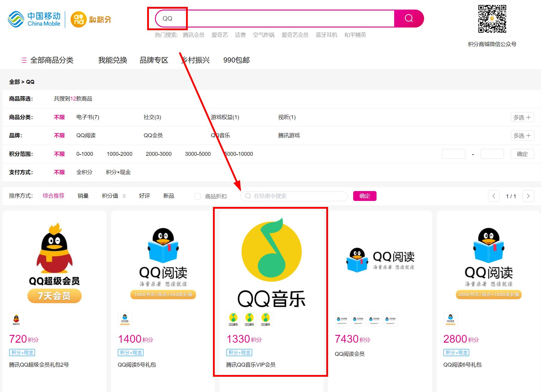This screenshot has width=541, height=392.
Task: Click 确定 next to in-result search
Action: [365, 196]
